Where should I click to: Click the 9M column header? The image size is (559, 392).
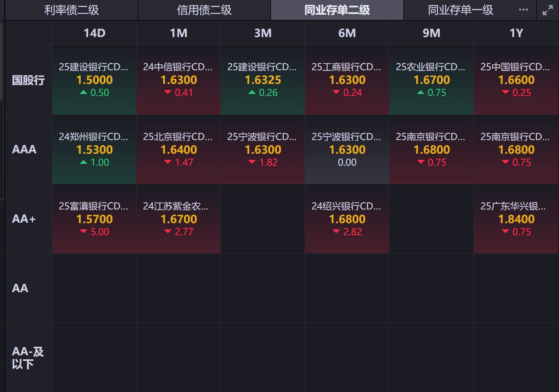(431, 33)
